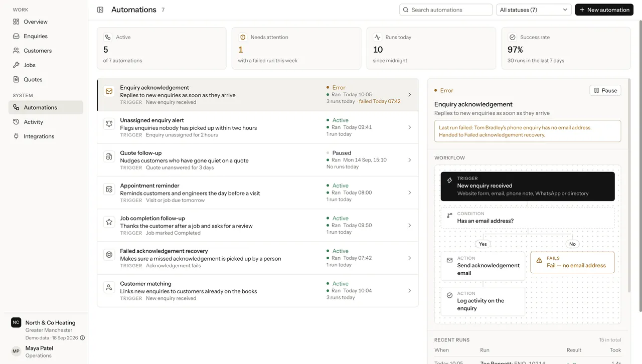
Task: Open the Quotes page
Action: 46,79
